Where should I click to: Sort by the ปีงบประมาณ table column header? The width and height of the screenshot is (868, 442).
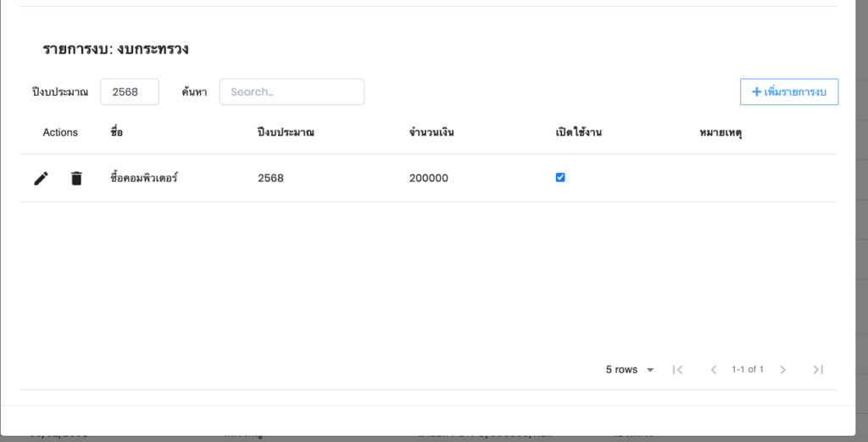pyautogui.click(x=286, y=132)
